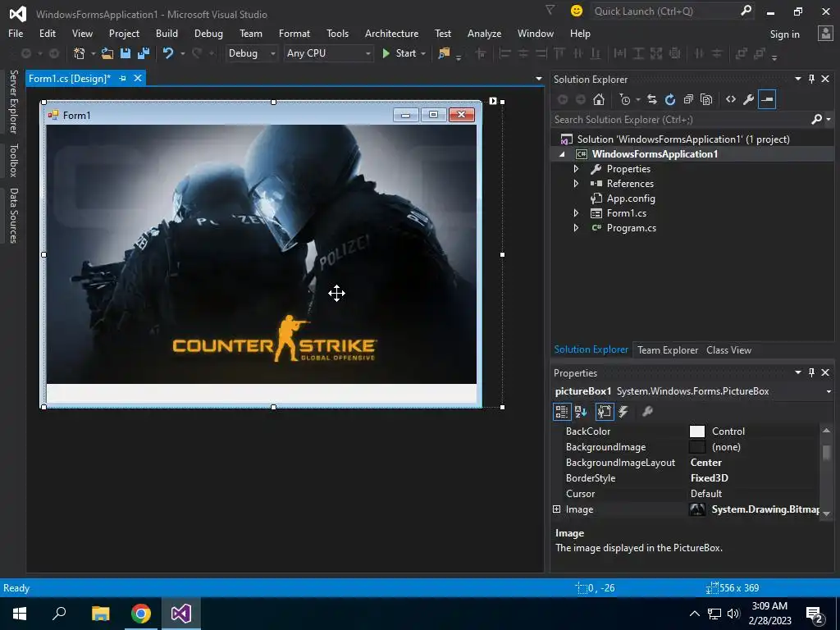Click the View Code icon in Solution Explorer
This screenshot has width=840, height=630.
(x=731, y=99)
